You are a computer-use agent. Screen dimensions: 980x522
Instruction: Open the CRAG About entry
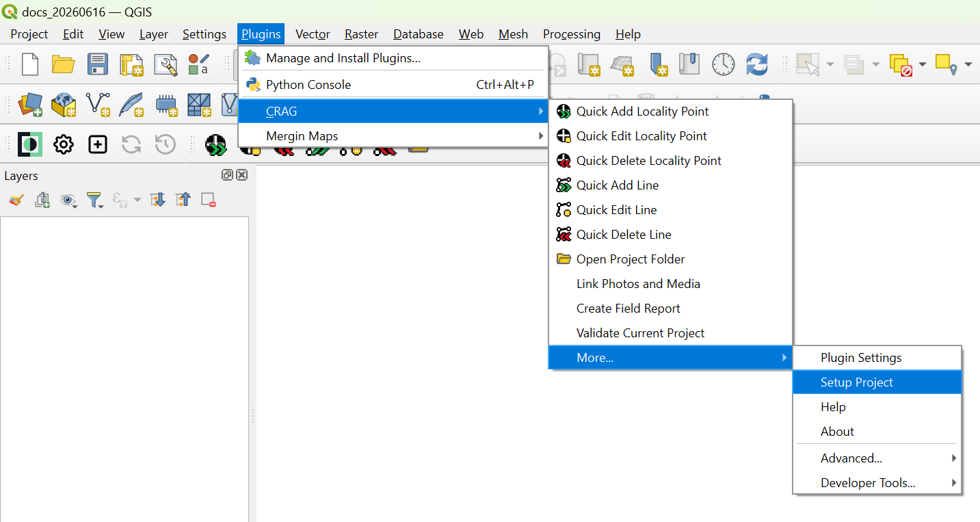pyautogui.click(x=877, y=432)
